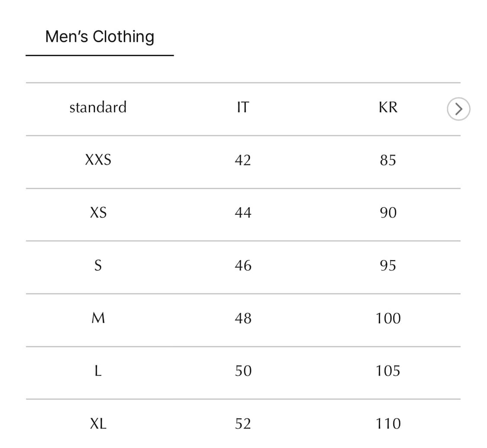Select the M size row
Viewport: 487px width, 448px height.
[x=98, y=318]
